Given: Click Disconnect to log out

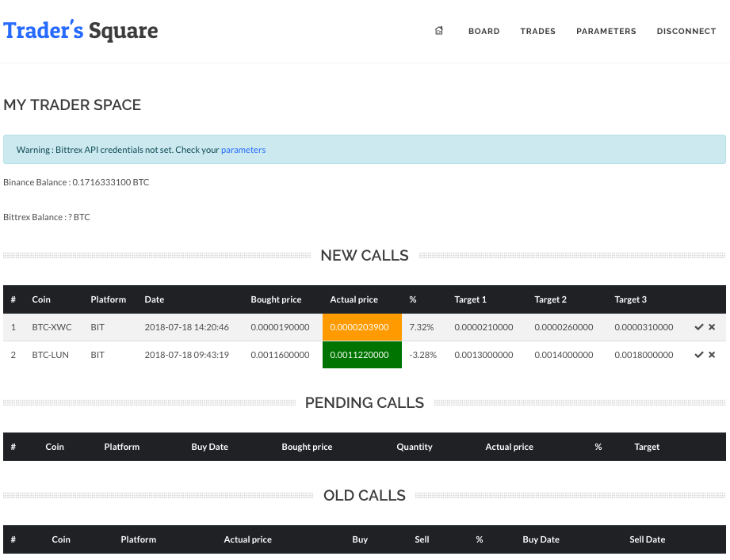Looking at the screenshot, I should coord(686,32).
